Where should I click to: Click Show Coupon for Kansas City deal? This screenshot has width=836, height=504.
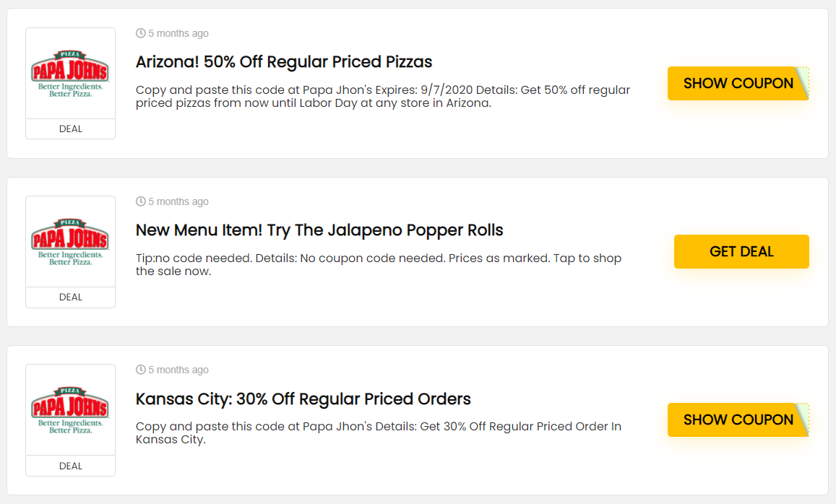738,420
